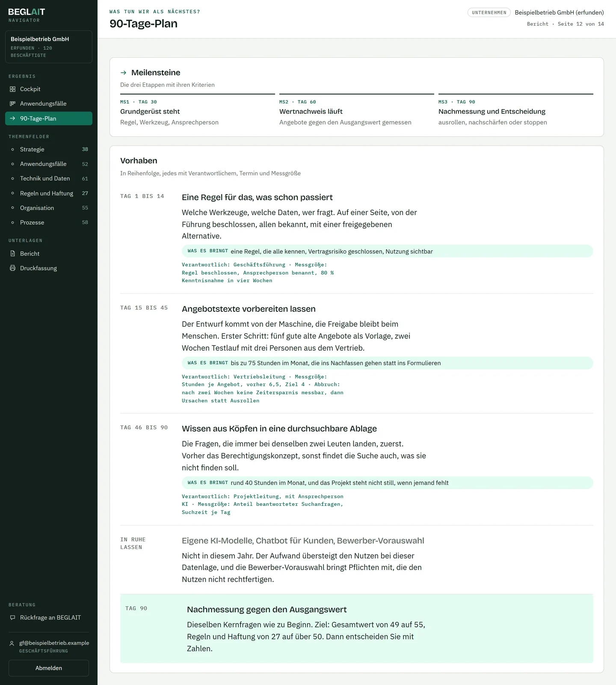Select milestone MS3 Nachmessung und Entscheidung
This screenshot has width=616, height=685.
click(x=516, y=110)
